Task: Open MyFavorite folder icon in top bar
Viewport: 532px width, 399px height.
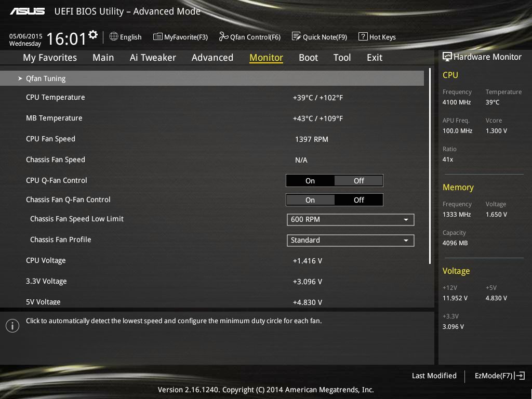Action: pos(158,37)
